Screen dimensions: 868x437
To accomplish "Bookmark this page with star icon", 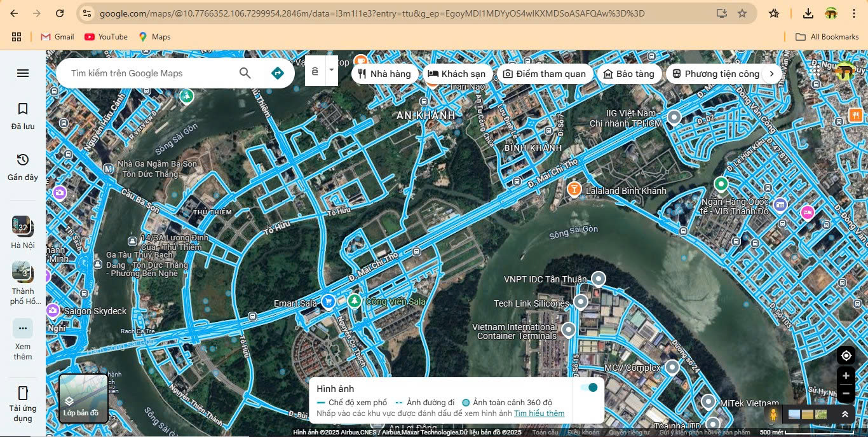I will click(x=742, y=13).
